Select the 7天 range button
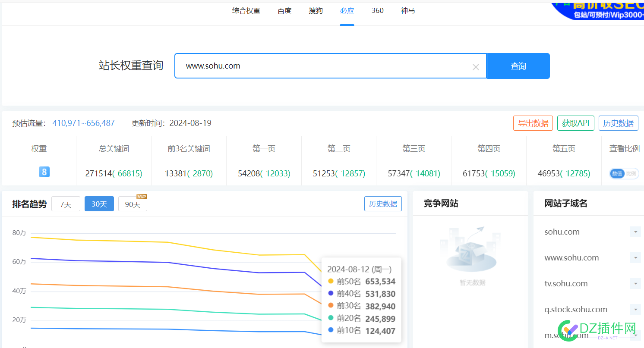The width and height of the screenshot is (644, 348). coord(66,204)
